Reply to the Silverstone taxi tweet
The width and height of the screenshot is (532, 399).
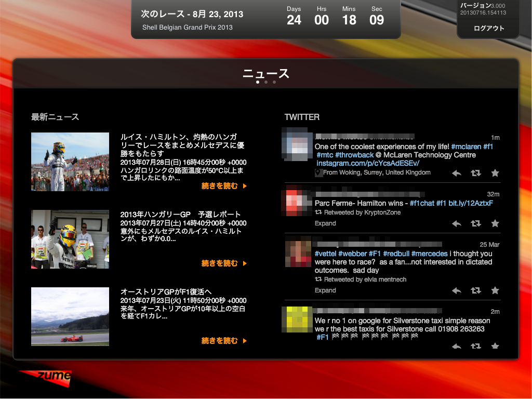(456, 346)
